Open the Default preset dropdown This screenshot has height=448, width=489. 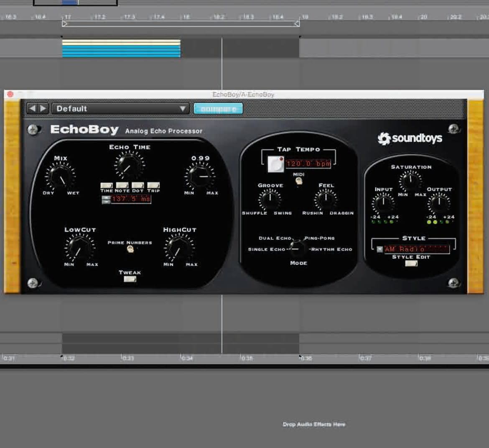pos(120,108)
